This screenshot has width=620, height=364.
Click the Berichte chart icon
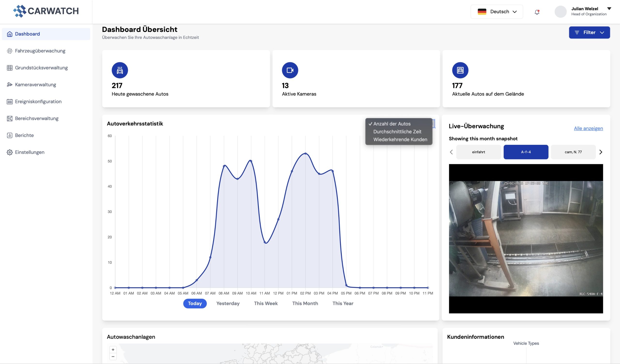pyautogui.click(x=10, y=135)
